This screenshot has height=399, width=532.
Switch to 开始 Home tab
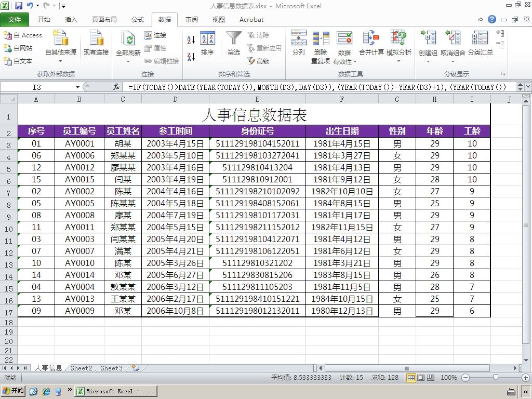(x=44, y=19)
